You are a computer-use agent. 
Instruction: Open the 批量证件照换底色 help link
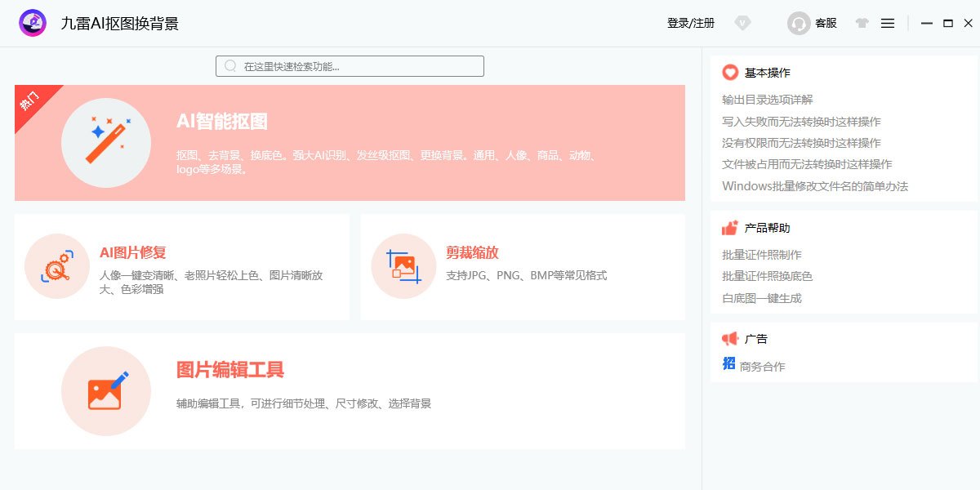tap(767, 276)
